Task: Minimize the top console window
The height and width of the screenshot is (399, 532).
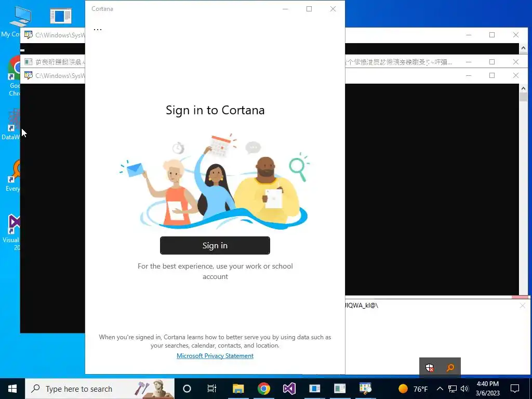Action: pos(469,35)
